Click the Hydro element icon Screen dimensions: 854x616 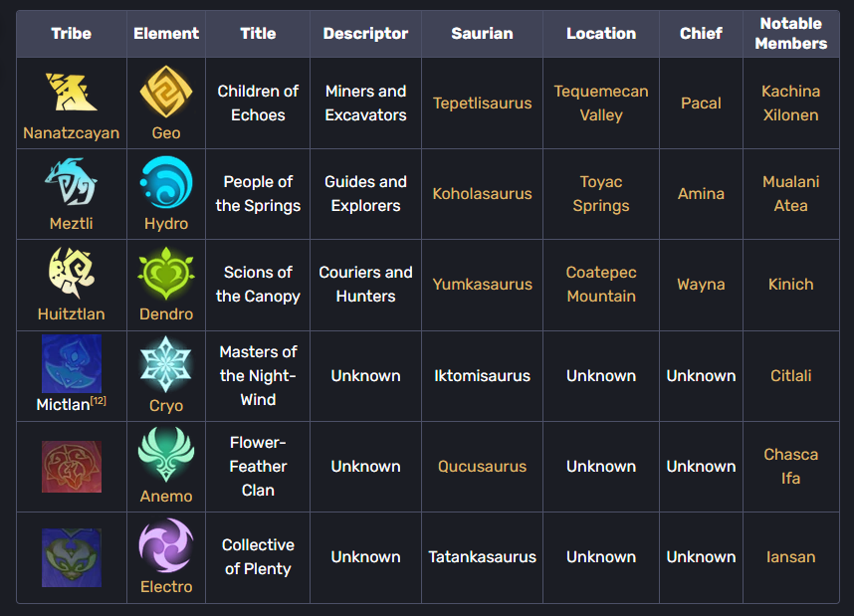tap(166, 184)
